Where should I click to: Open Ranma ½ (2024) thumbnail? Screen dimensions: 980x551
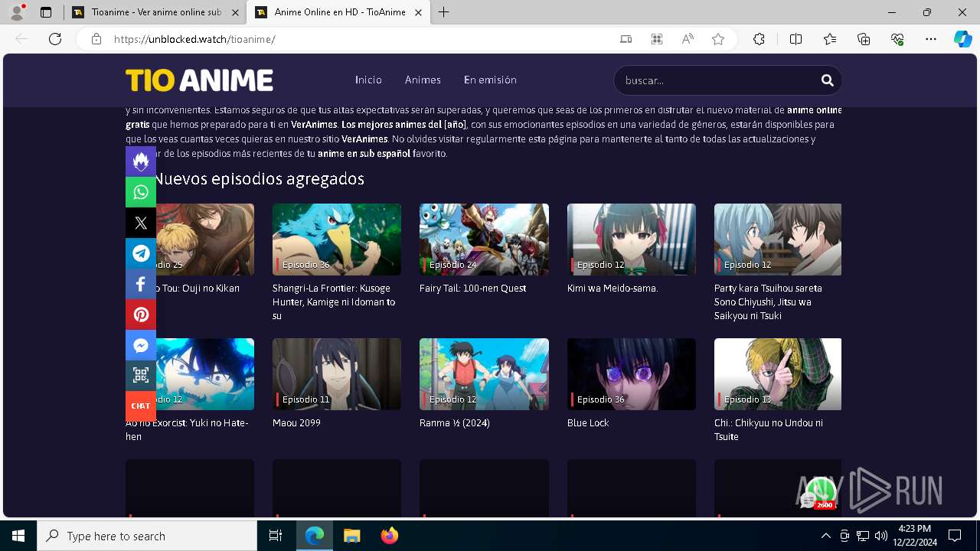tap(484, 374)
